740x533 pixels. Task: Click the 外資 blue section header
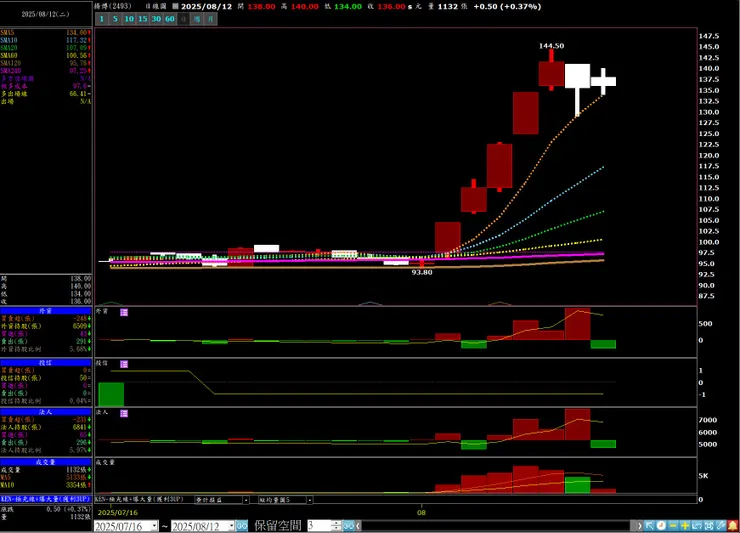(46, 311)
